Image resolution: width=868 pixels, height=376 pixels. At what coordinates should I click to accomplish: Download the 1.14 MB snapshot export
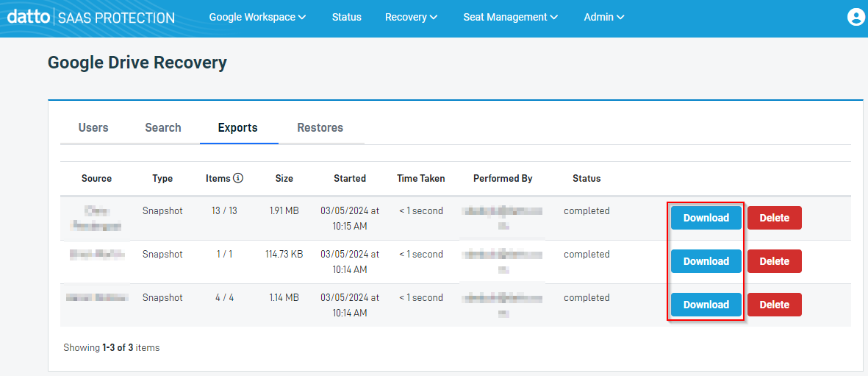[x=706, y=305]
